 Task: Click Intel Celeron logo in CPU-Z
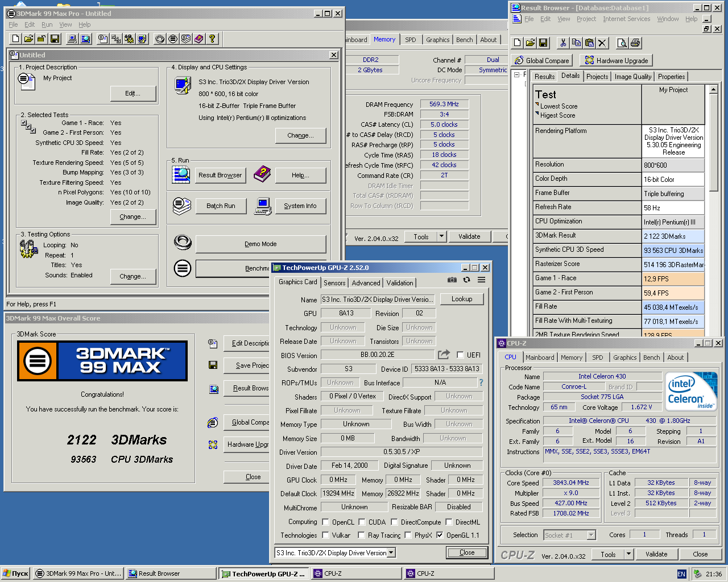pyautogui.click(x=692, y=392)
